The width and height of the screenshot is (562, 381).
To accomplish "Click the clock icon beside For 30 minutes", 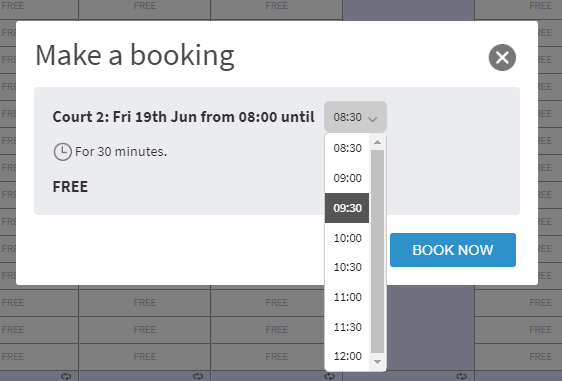I will pyautogui.click(x=62, y=152).
